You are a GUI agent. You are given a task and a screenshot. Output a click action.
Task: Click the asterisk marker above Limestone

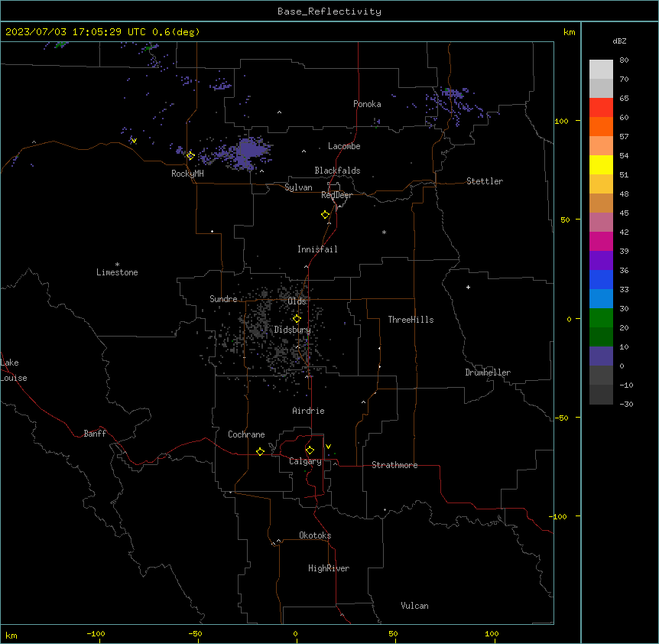117,265
